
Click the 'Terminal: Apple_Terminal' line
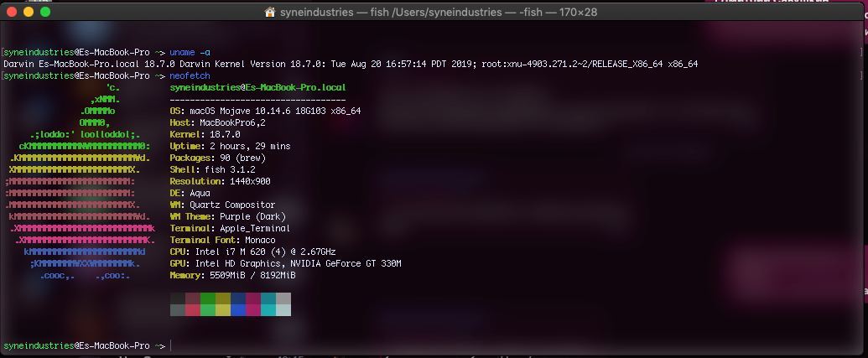pyautogui.click(x=230, y=228)
